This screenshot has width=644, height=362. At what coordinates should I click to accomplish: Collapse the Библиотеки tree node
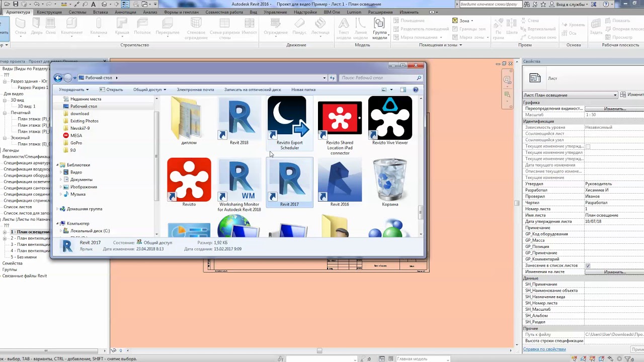pos(57,165)
